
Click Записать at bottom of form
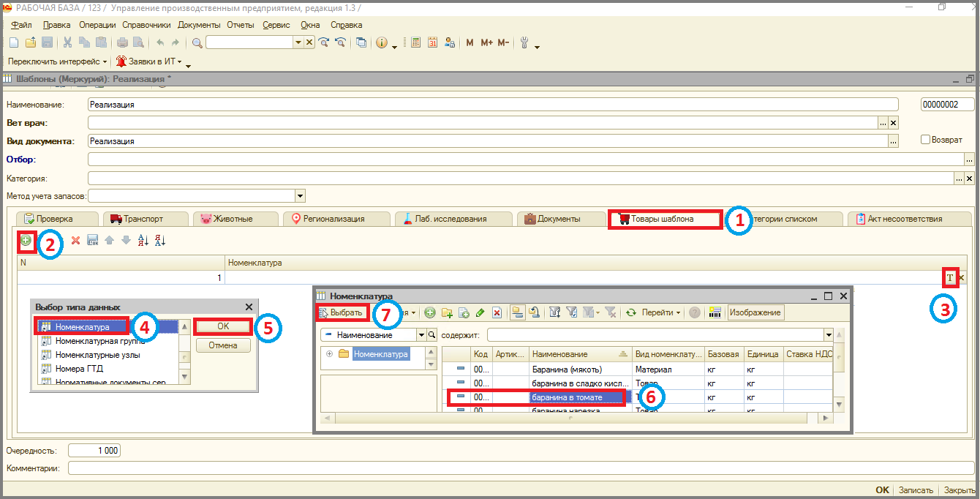point(916,490)
